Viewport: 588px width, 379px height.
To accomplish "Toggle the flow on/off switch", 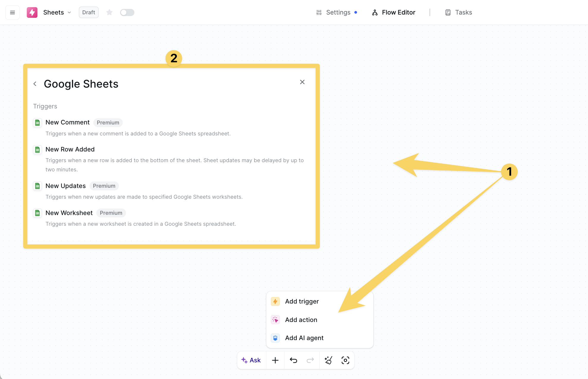I will coord(127,12).
